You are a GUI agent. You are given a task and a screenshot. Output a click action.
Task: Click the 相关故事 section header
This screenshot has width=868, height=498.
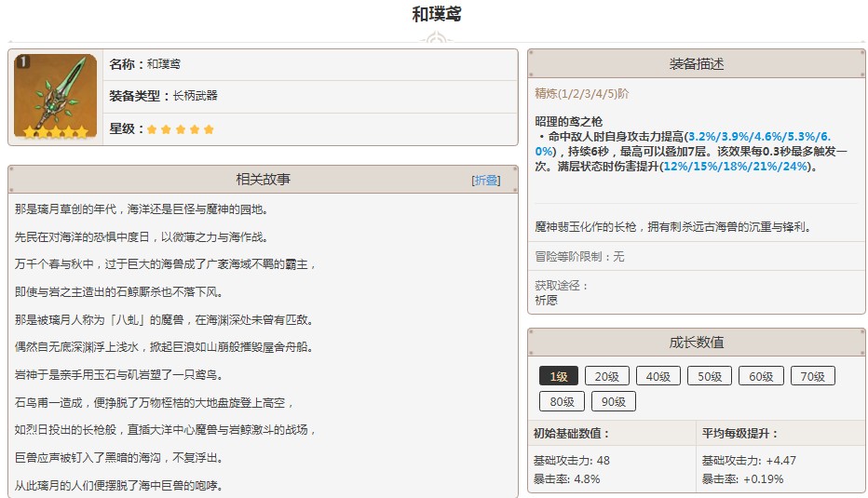263,180
